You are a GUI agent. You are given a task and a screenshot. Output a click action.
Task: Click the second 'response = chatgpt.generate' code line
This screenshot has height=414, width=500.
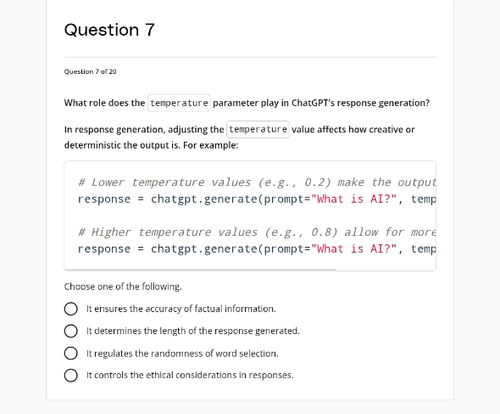point(257,249)
